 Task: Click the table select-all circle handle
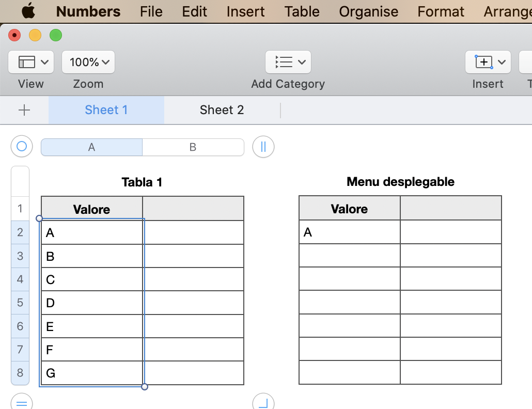click(22, 147)
